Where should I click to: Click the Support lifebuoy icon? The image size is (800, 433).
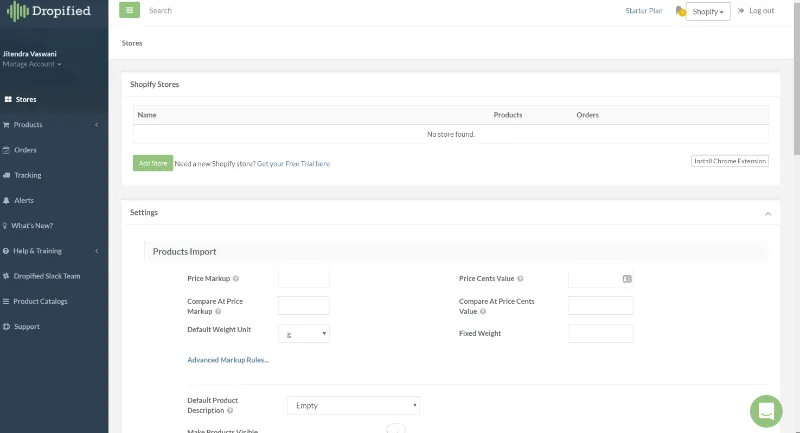6,326
